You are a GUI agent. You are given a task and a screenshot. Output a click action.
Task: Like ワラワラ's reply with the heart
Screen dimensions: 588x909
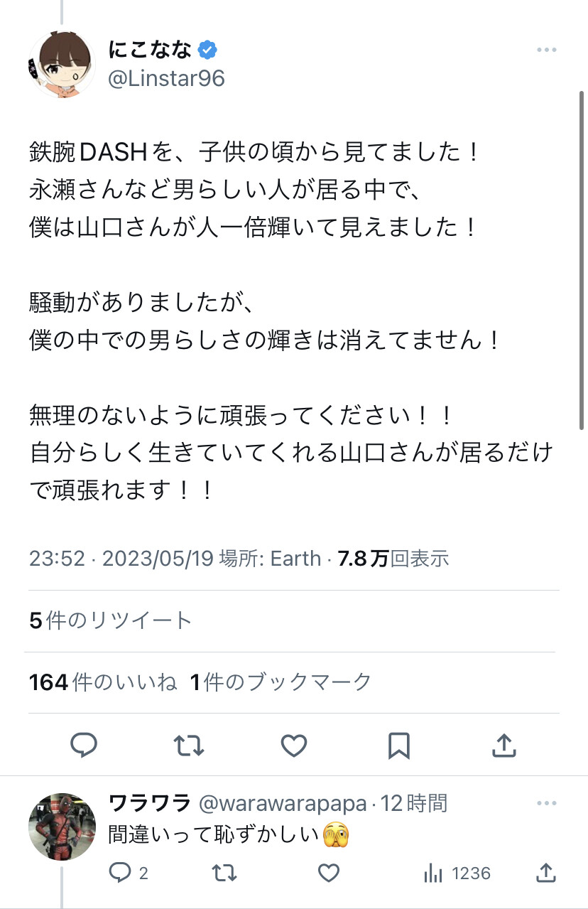pos(328,873)
